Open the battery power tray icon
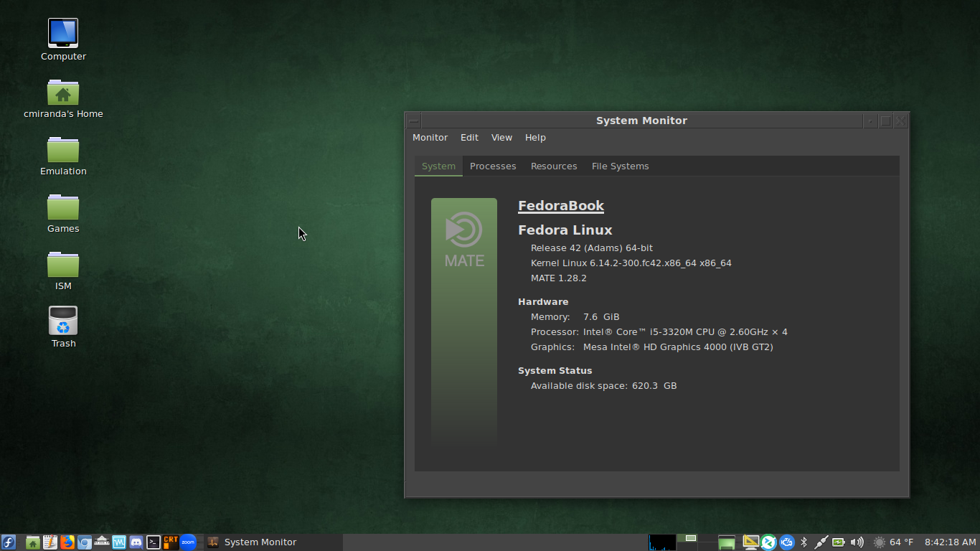This screenshot has width=980, height=551. coord(839,542)
